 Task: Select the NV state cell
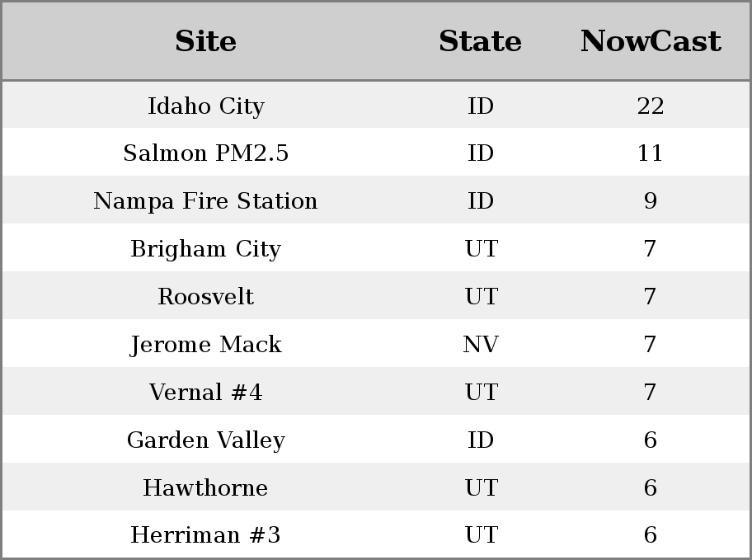(481, 344)
